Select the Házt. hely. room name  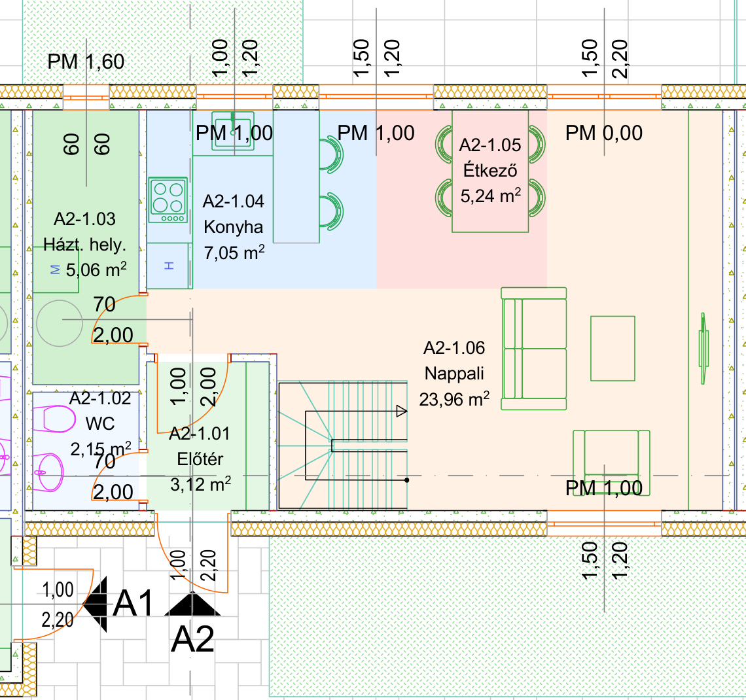pos(84,245)
